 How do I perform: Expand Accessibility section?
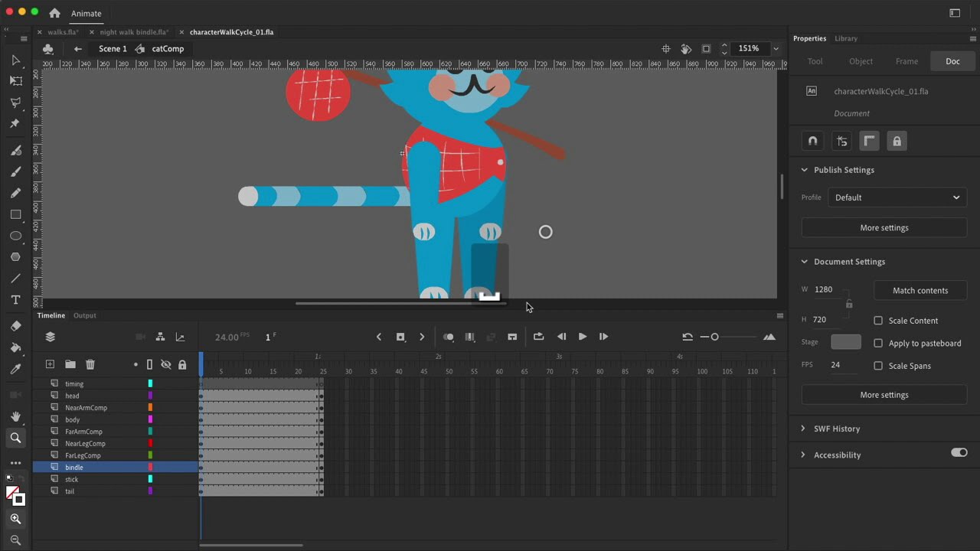coord(803,455)
